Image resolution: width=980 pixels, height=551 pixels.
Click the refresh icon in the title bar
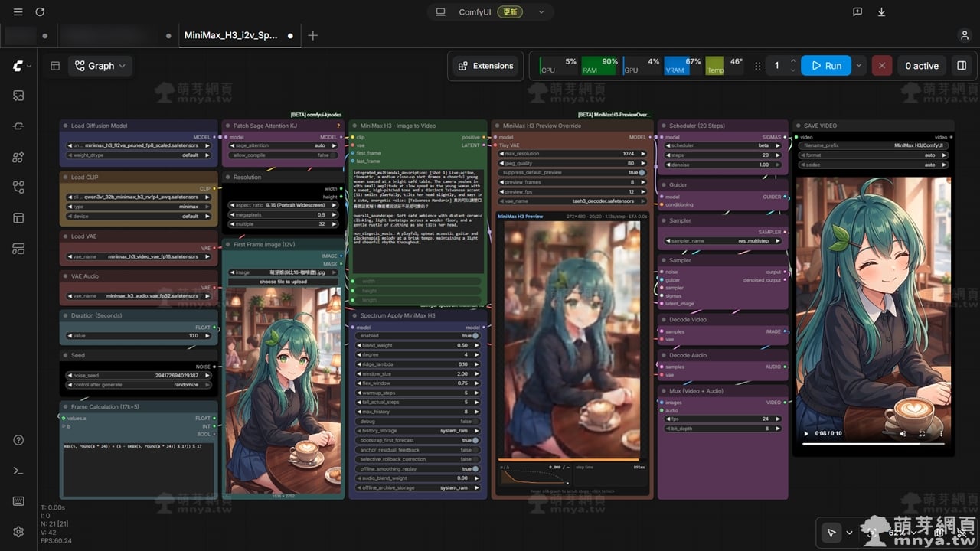click(40, 12)
